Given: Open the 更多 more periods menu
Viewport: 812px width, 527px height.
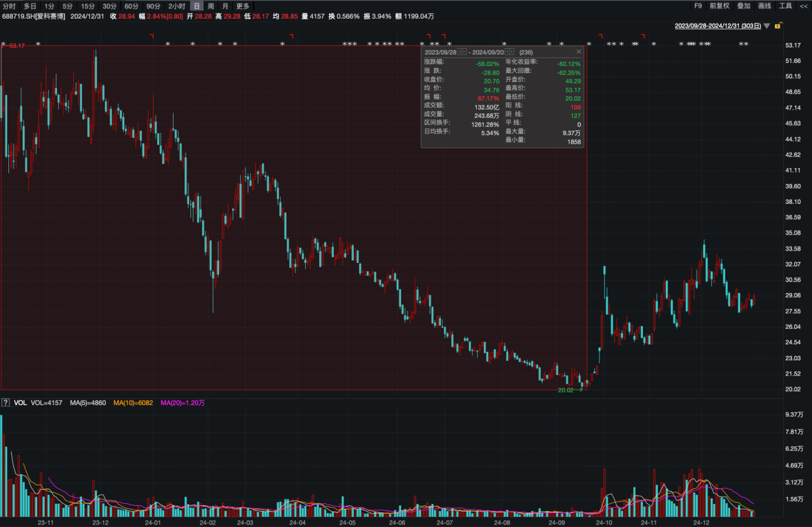Looking at the screenshot, I should [x=243, y=6].
